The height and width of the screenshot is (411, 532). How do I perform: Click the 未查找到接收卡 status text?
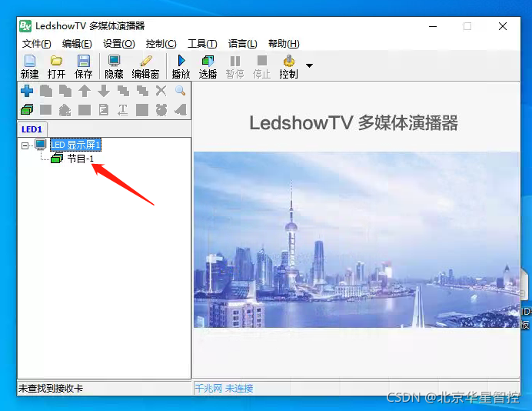(x=51, y=388)
